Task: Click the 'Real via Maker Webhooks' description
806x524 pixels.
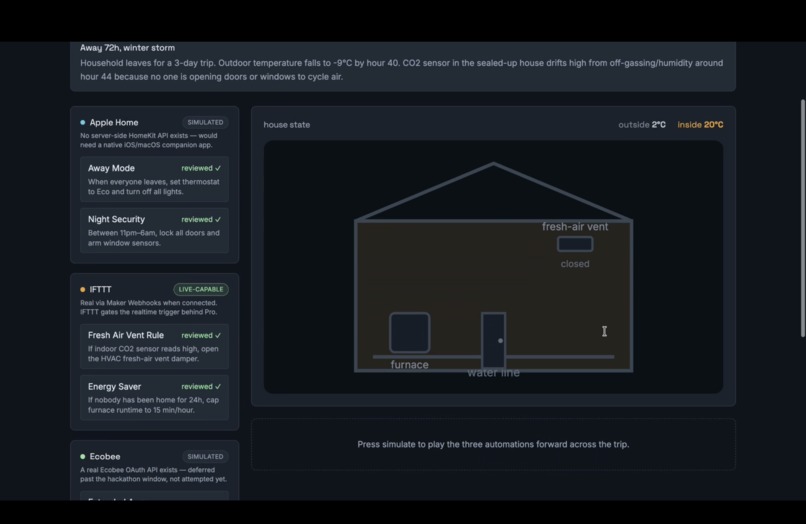Action: [149, 308]
